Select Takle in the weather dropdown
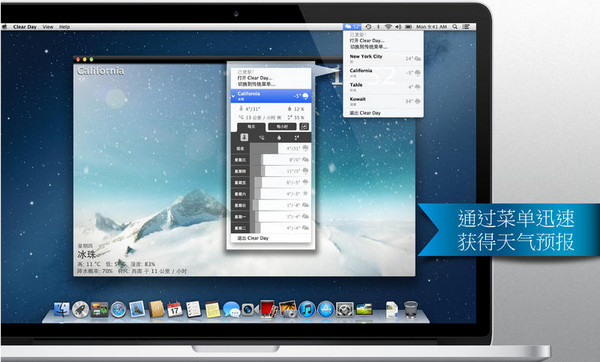The image size is (600, 362). (x=383, y=87)
